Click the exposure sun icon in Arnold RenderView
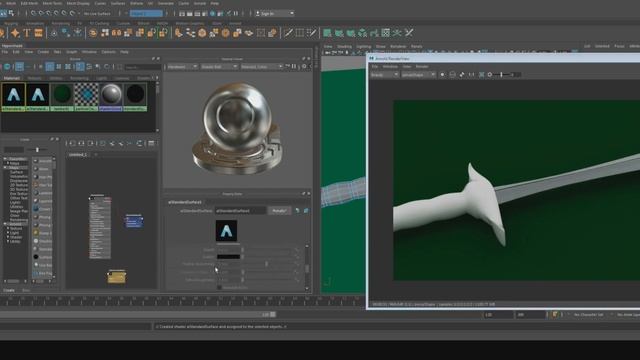640x360 pixels. 490,75
